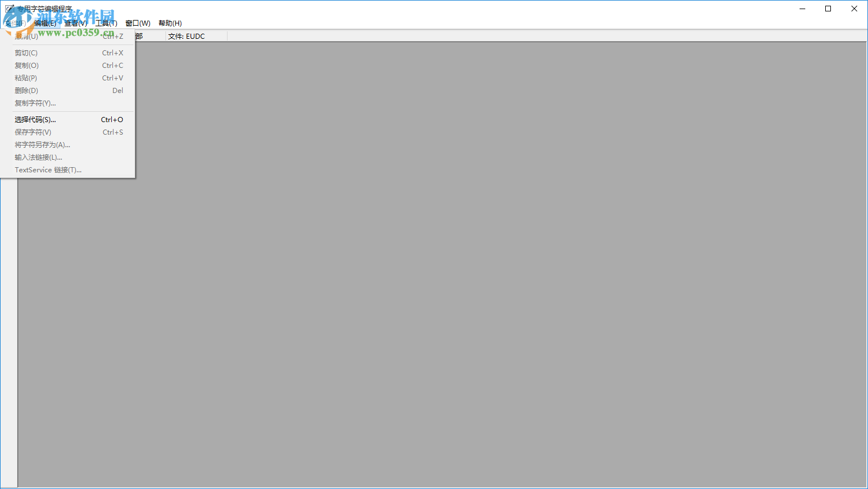Select TextService 链接(T)... menu item

tap(68, 170)
